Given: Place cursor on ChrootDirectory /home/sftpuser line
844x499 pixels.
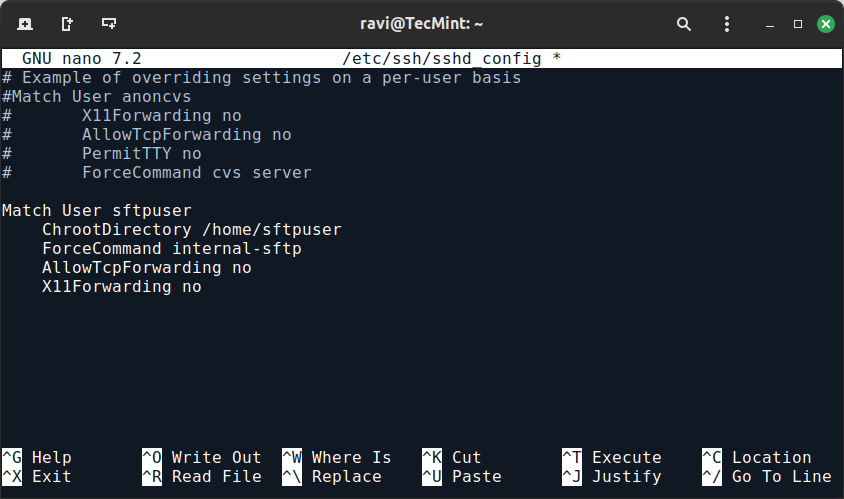Looking at the screenshot, I should (192, 230).
